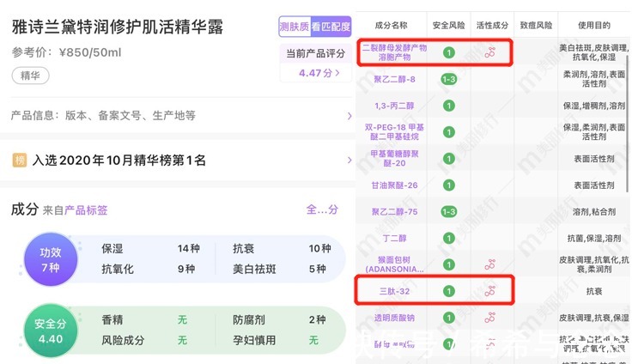Click the 活性成分 column header
The width and height of the screenshot is (632, 364).
pyautogui.click(x=492, y=26)
